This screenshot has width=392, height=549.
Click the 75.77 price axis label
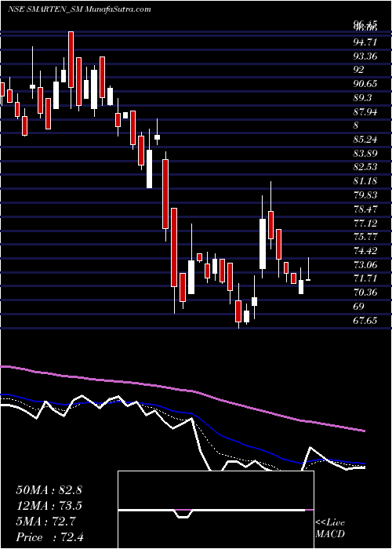(x=365, y=237)
